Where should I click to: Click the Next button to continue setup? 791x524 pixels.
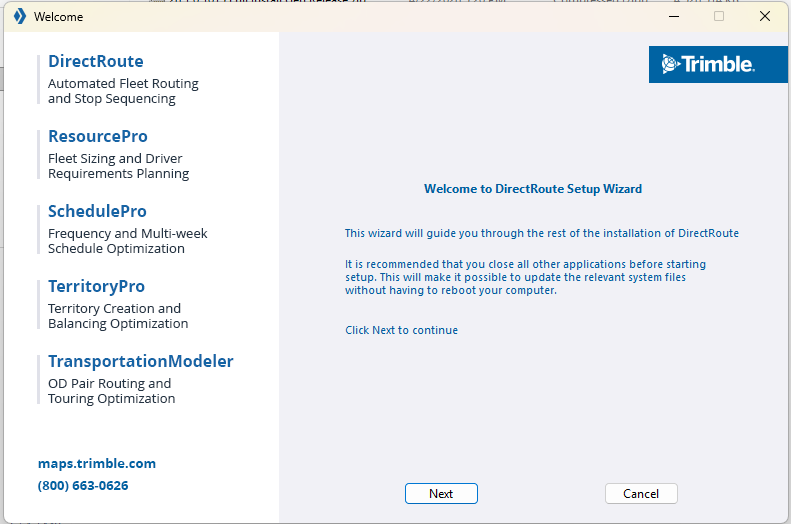tap(441, 493)
